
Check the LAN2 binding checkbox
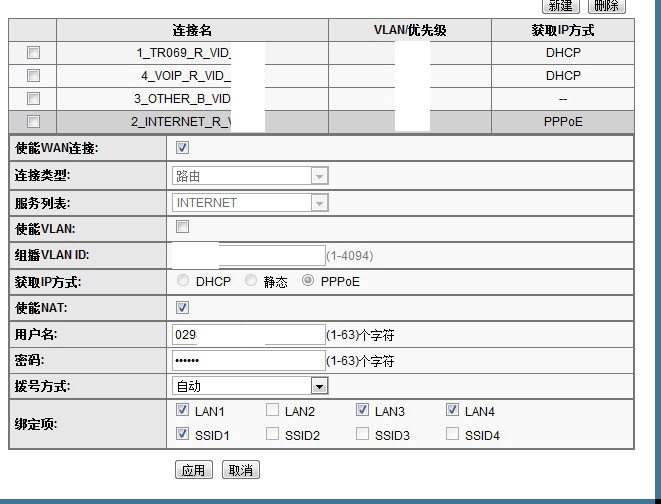[x=272, y=410]
